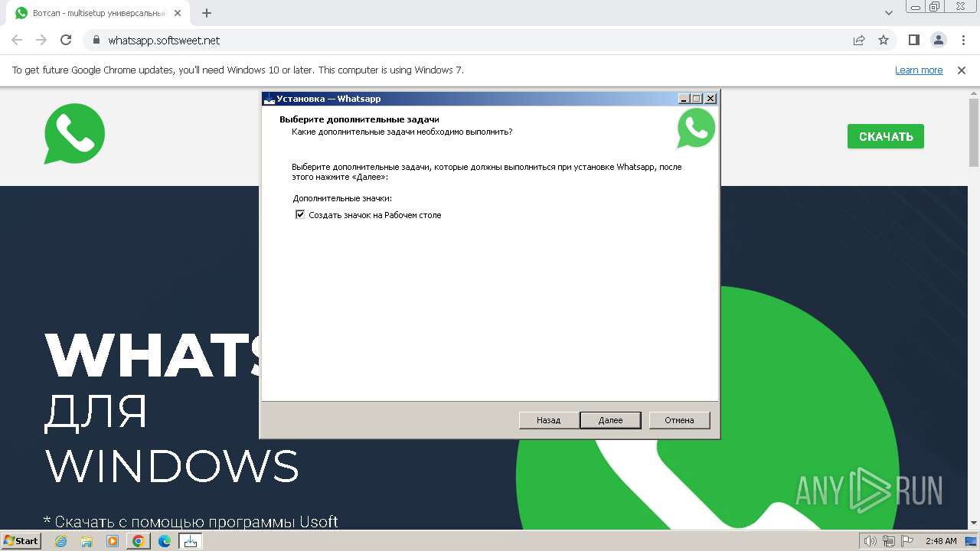Open Windows Media Player taskbar icon

point(113,541)
